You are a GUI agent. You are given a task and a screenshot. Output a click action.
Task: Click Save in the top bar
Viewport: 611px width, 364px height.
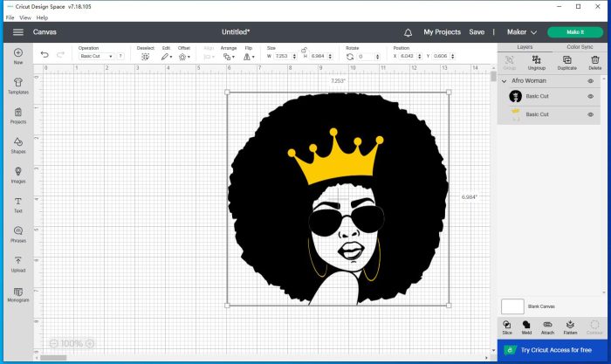[477, 32]
